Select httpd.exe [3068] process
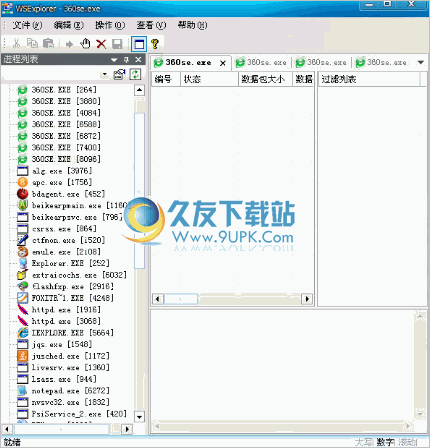 [x=66, y=321]
